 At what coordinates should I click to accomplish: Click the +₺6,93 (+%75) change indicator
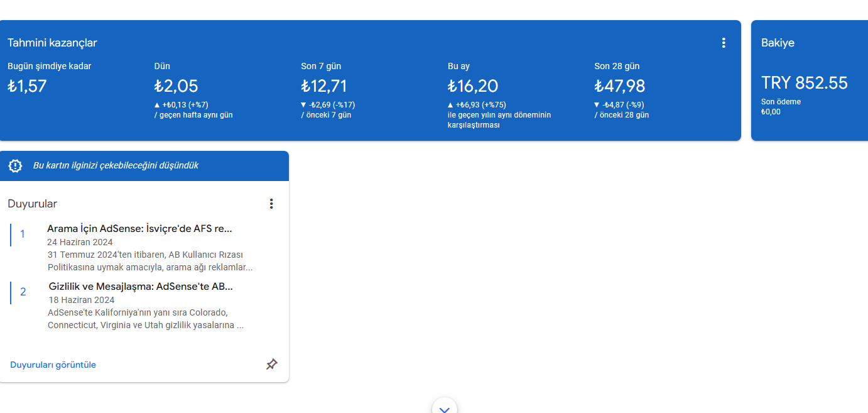pyautogui.click(x=477, y=105)
